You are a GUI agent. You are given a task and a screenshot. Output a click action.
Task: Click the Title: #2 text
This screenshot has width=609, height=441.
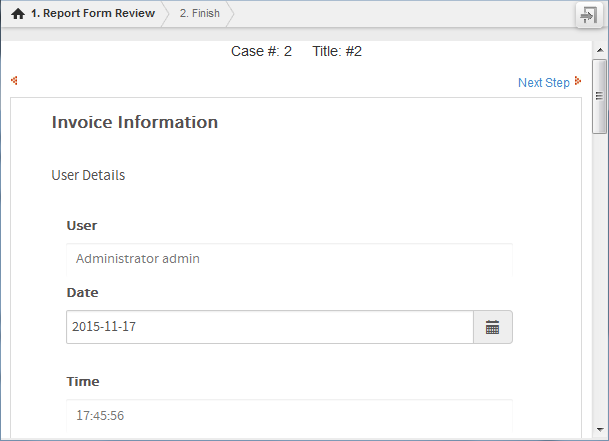[337, 51]
